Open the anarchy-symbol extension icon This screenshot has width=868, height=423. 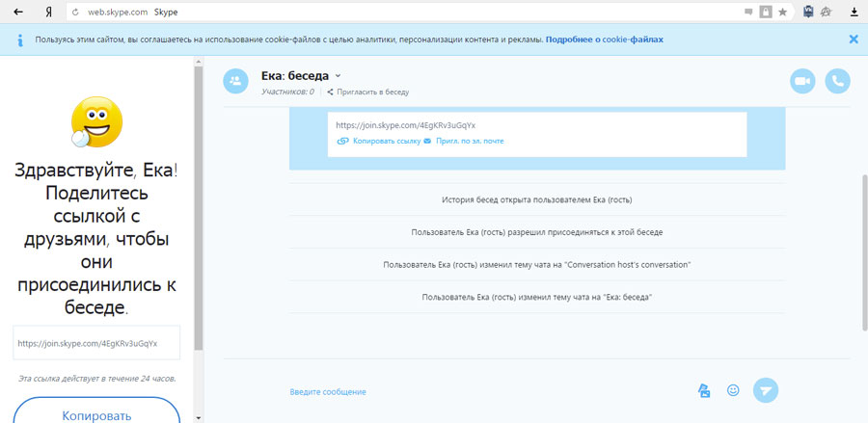pos(827,12)
